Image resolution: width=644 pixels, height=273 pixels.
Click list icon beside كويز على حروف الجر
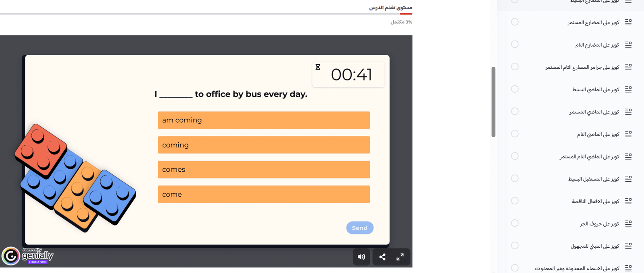coord(628,224)
